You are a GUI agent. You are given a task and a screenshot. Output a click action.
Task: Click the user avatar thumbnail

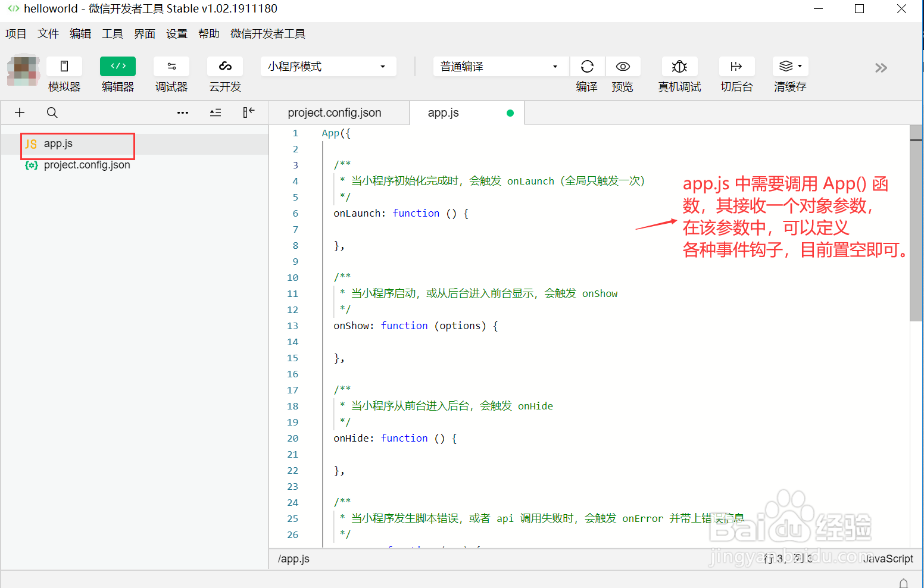(x=24, y=70)
